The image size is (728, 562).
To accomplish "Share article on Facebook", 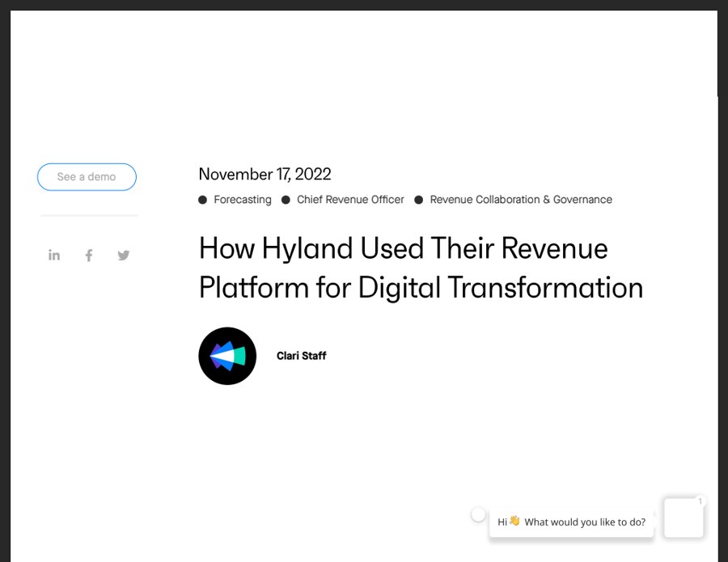I will click(x=89, y=256).
